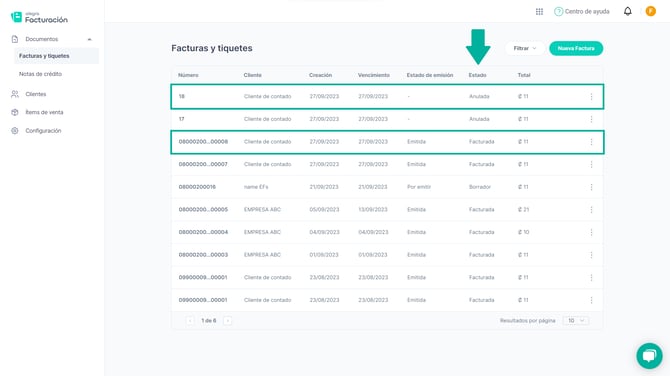Open draft invoice 08000200016
This screenshot has width=670, height=376.
click(197, 187)
